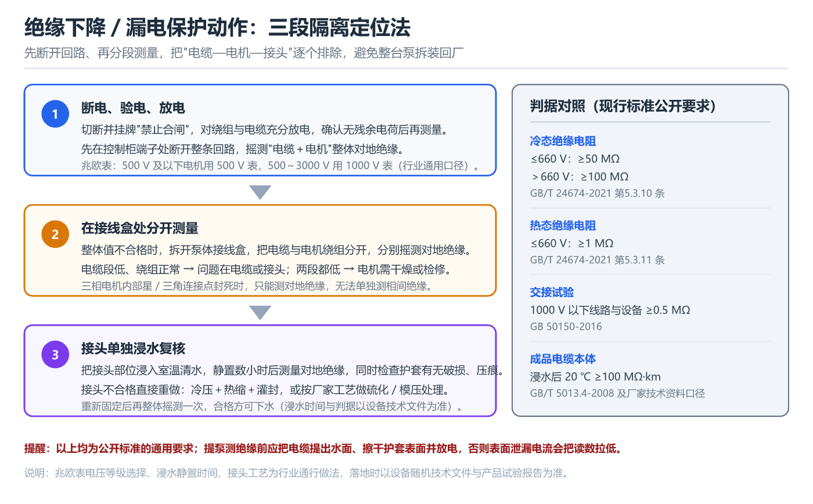The image size is (813, 504).
Task: Click the line "1000 V 以下线路与设备 ≥0.5 MΩ"
Action: click(610, 310)
